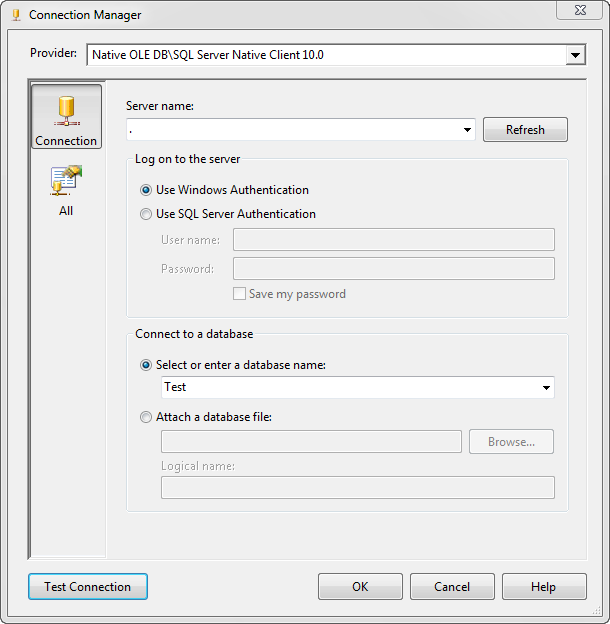The height and width of the screenshot is (624, 610).
Task: Click Test Connection button
Action: pyautogui.click(x=88, y=587)
